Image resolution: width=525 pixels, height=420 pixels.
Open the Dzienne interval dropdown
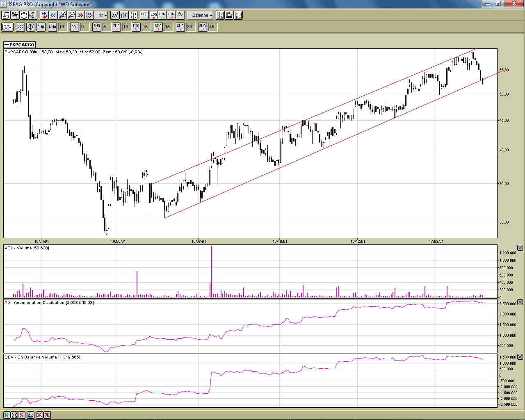point(202,15)
